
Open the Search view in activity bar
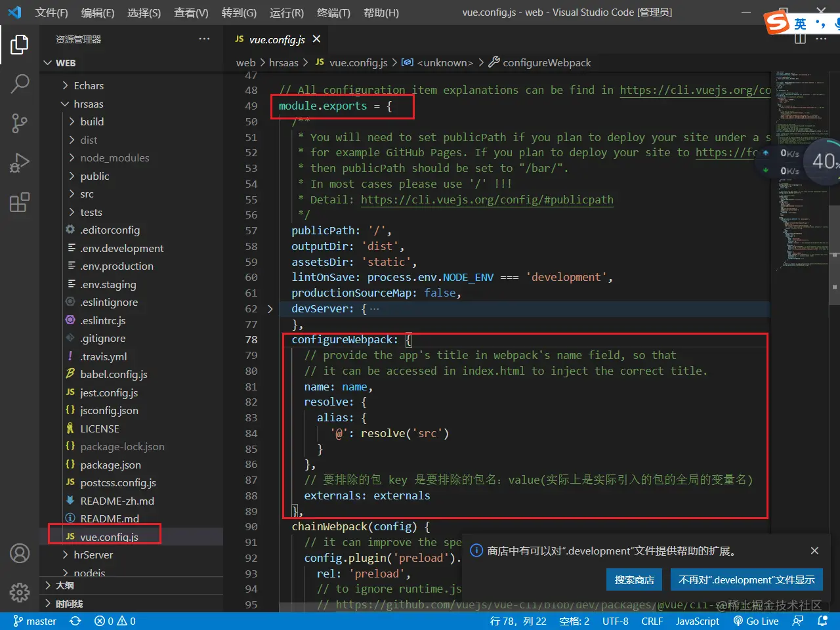[20, 83]
